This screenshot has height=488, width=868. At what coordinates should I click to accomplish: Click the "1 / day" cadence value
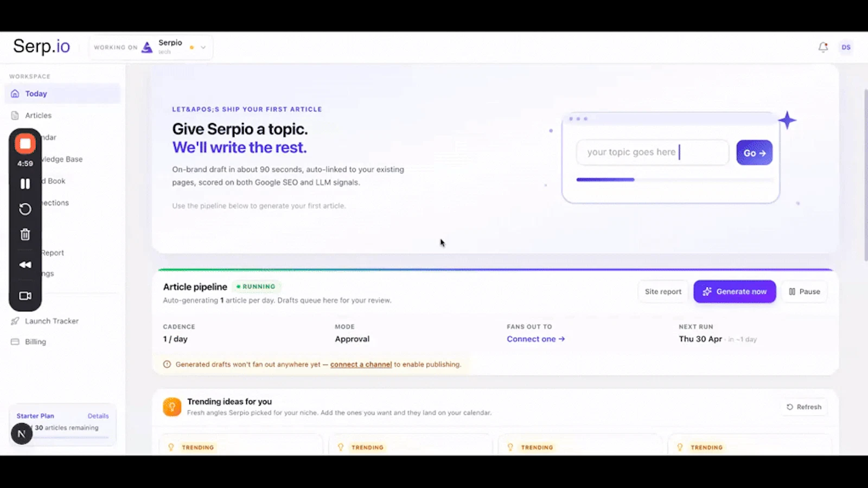click(175, 339)
